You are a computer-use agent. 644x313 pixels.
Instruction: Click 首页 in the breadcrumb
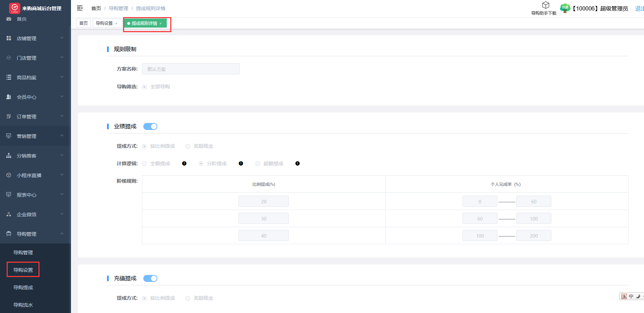pyautogui.click(x=96, y=8)
